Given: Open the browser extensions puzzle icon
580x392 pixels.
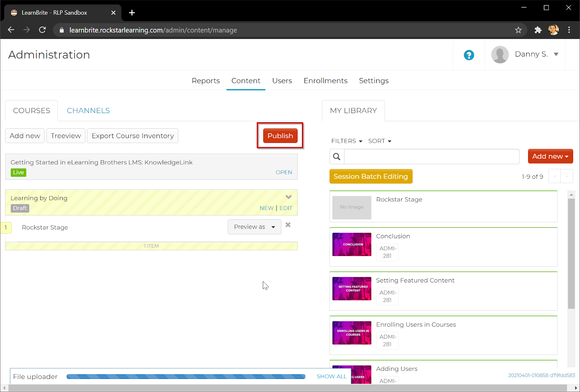Looking at the screenshot, I should coord(538,30).
